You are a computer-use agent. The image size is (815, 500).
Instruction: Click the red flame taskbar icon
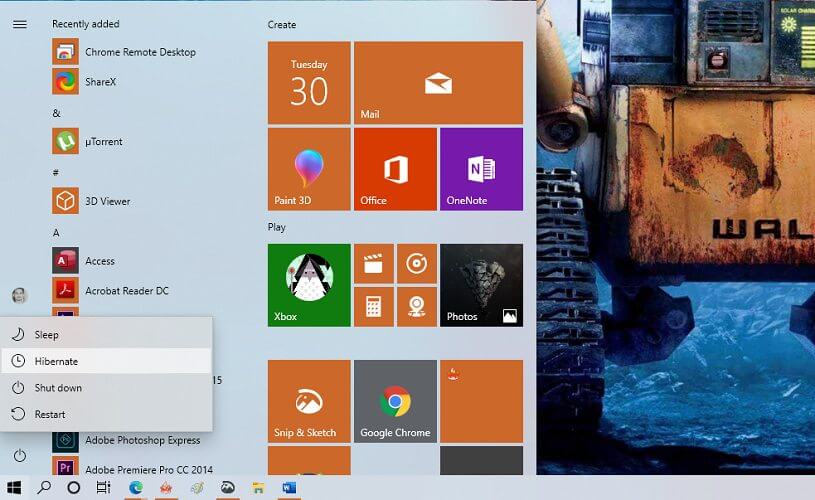click(166, 488)
